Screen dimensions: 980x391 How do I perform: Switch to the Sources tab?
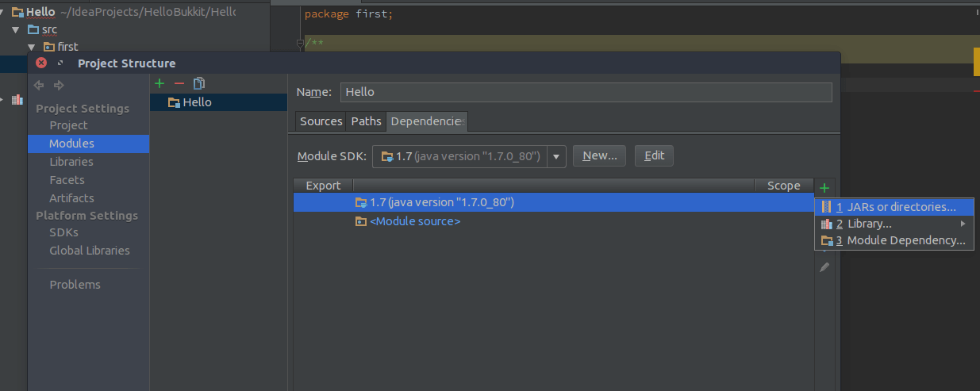pos(321,121)
